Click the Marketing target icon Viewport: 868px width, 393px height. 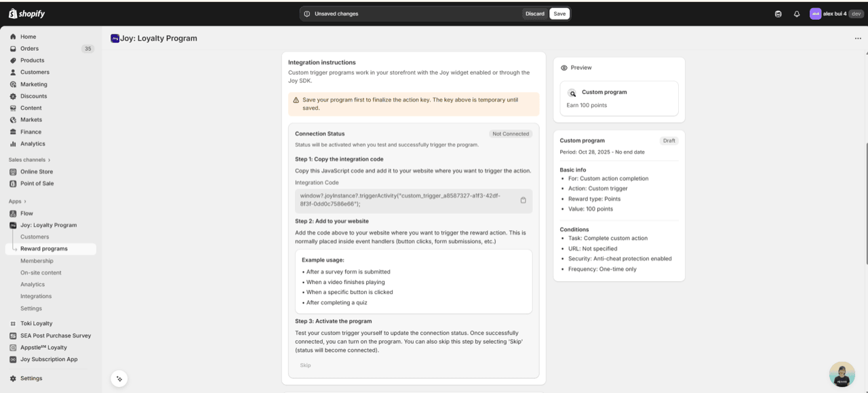coord(13,84)
